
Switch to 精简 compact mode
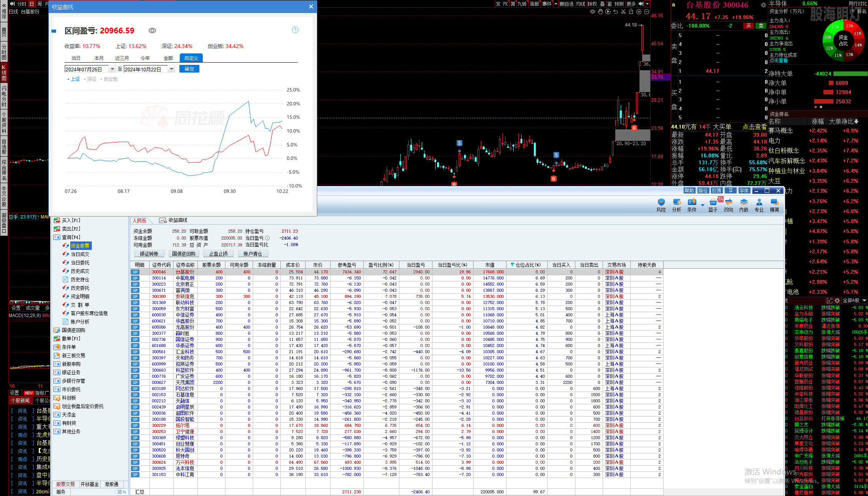pyautogui.click(x=774, y=205)
